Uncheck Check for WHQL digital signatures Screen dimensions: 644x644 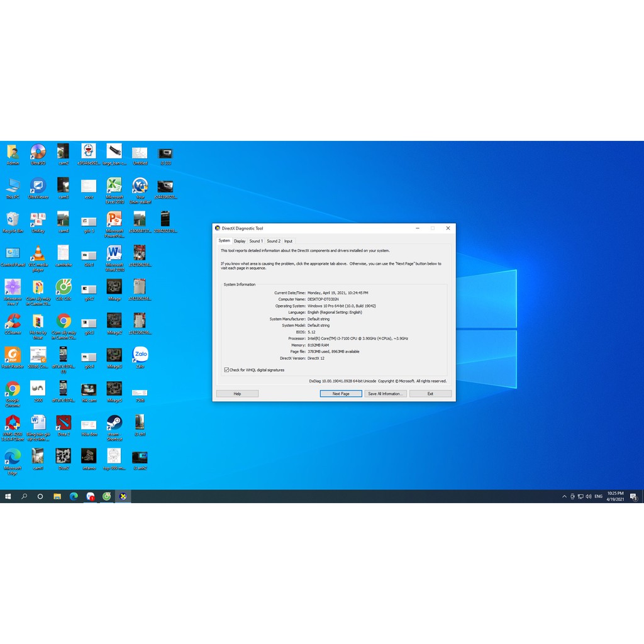point(227,370)
